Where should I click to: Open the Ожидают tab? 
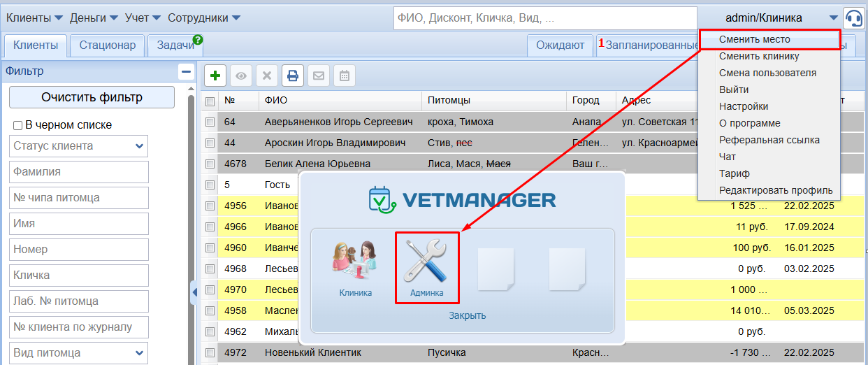(x=560, y=45)
